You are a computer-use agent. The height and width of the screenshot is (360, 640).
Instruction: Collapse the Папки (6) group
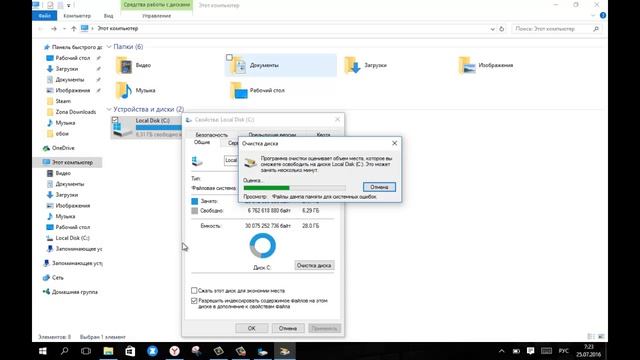pyautogui.click(x=109, y=47)
